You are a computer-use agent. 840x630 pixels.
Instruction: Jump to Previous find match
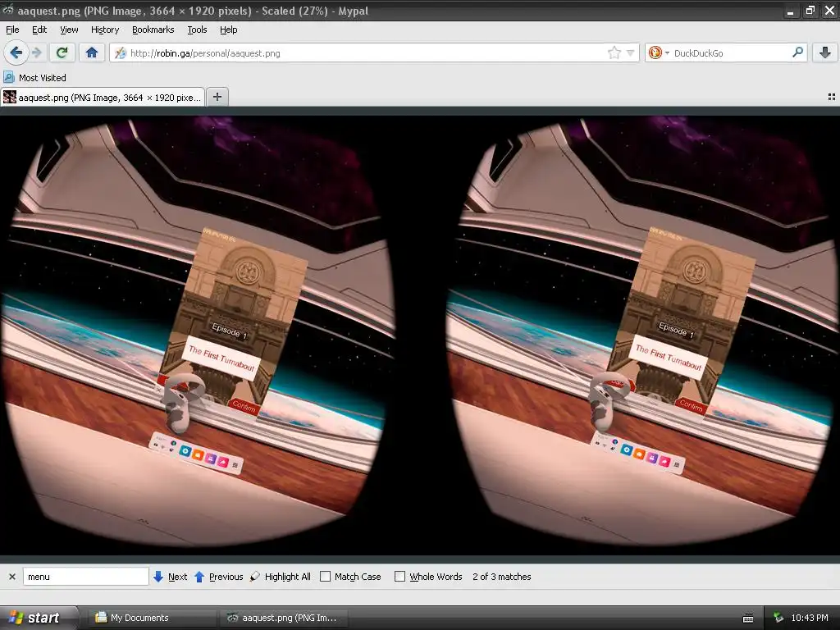(218, 577)
